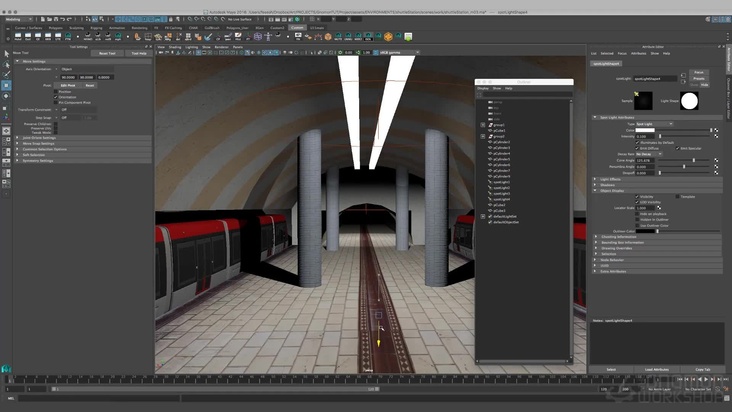Click the Load Attributes button
The height and width of the screenshot is (412, 732).
656,369
